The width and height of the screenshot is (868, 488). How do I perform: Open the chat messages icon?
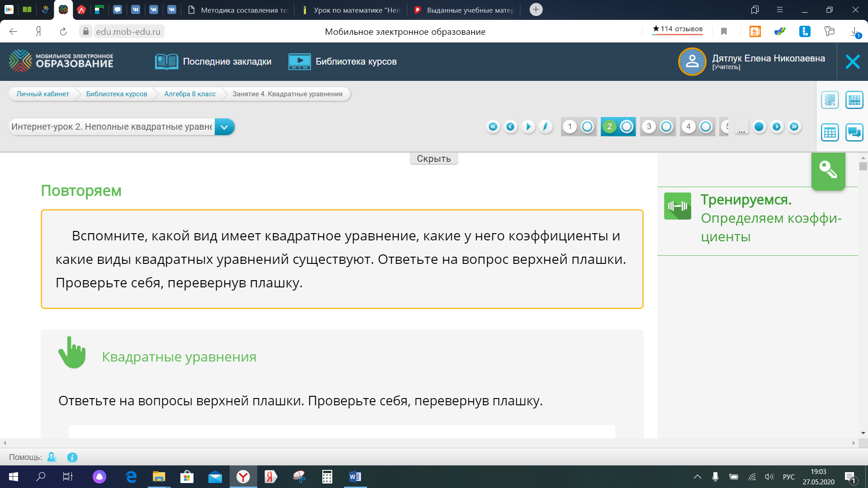click(854, 132)
